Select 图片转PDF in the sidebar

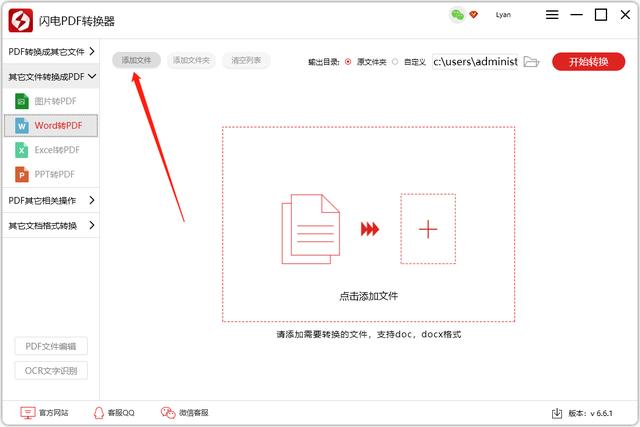point(56,101)
